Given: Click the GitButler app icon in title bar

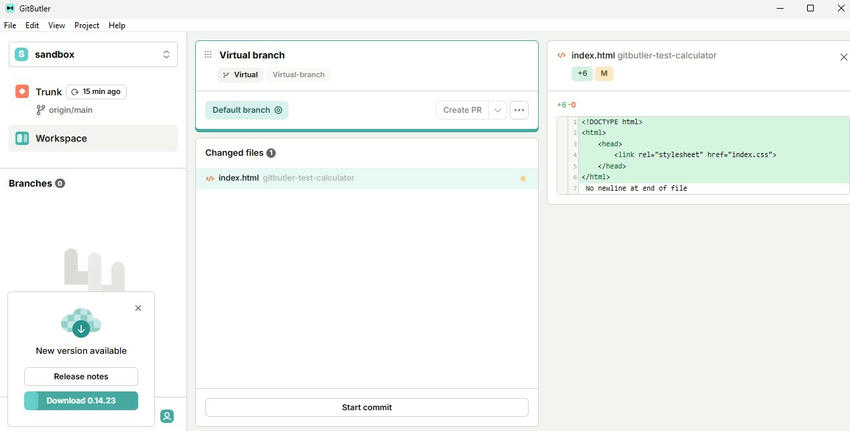Looking at the screenshot, I should coord(9,8).
